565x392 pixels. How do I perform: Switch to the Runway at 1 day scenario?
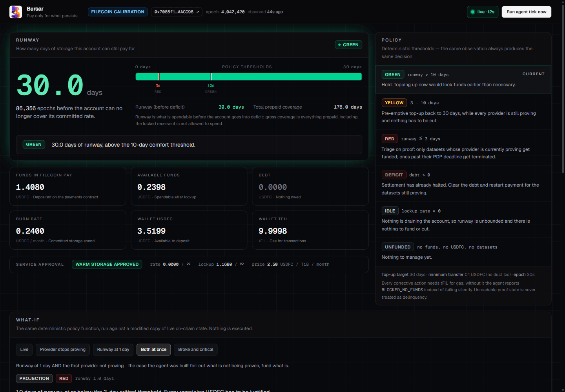pyautogui.click(x=113, y=350)
